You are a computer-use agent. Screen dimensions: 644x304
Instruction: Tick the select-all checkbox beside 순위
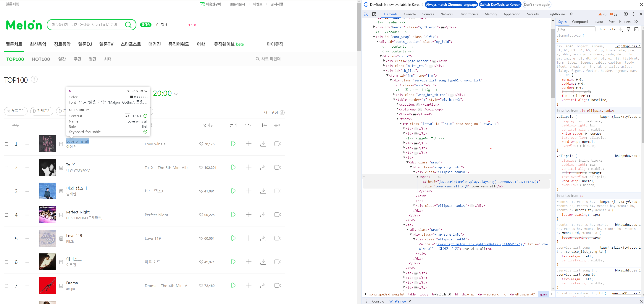point(7,126)
